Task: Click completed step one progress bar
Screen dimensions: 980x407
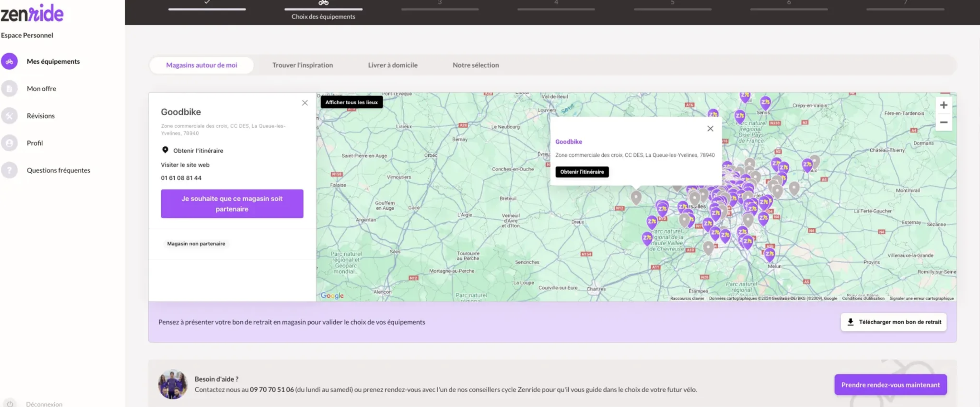Action: [207, 9]
